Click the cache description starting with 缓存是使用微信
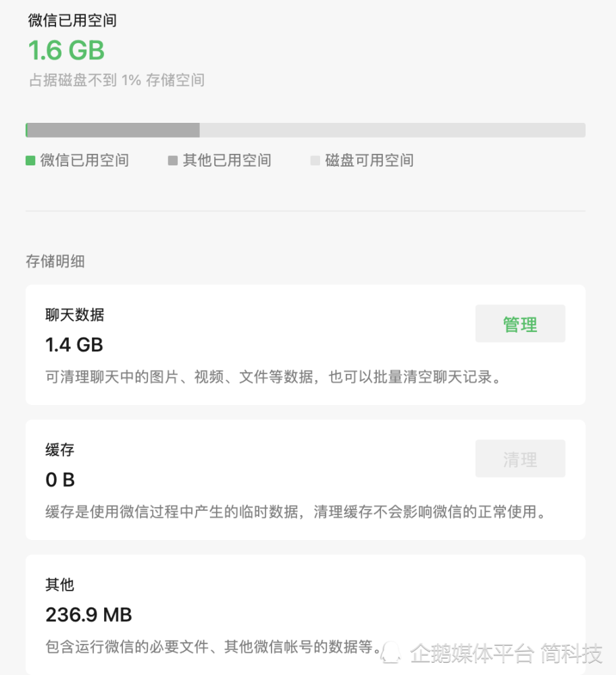This screenshot has height=675, width=616. (x=295, y=512)
